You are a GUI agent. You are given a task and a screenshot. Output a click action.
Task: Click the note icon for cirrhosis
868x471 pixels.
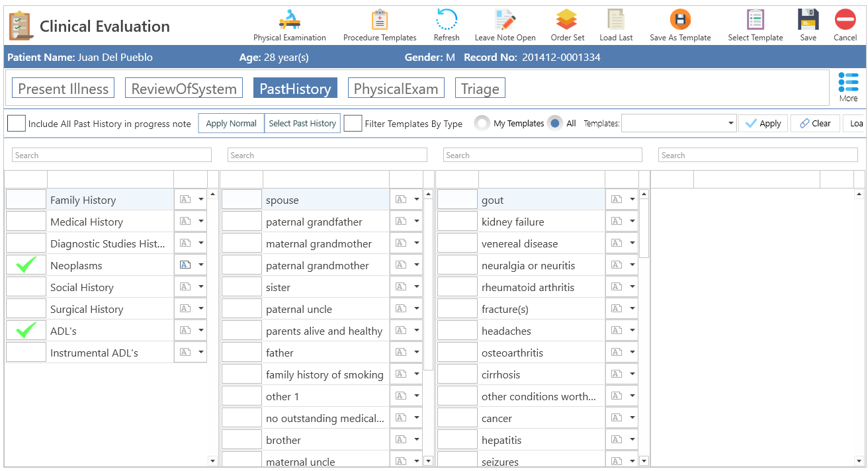tap(617, 374)
